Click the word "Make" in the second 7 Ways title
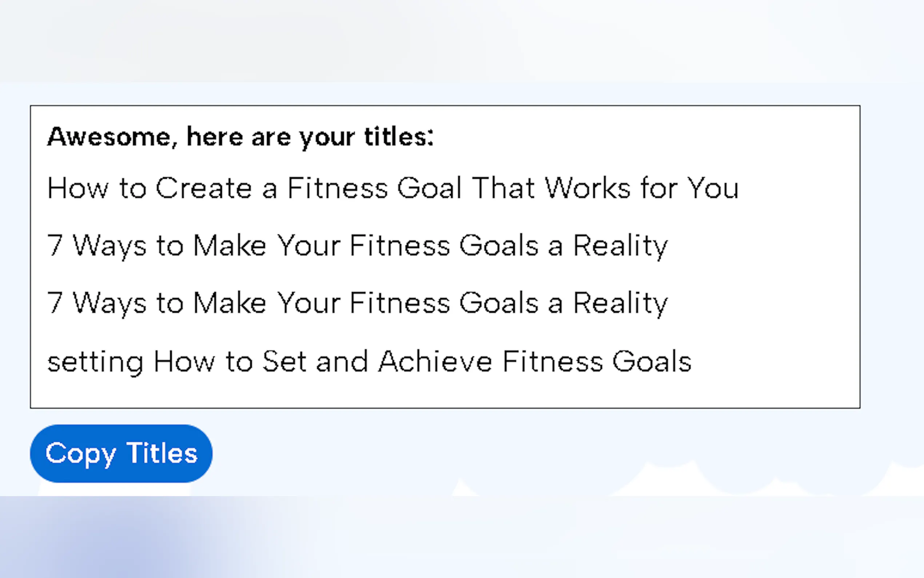The image size is (924, 578). pyautogui.click(x=230, y=303)
